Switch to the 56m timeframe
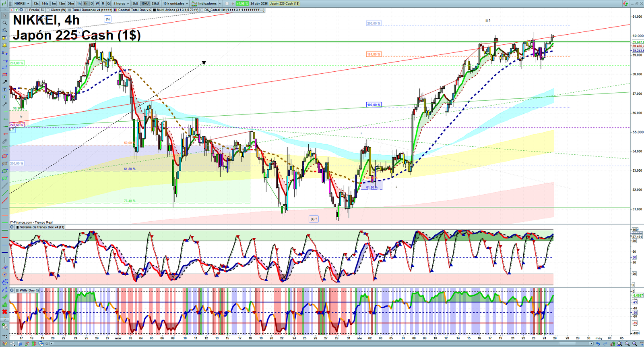Image resolution: width=644 pixels, height=347 pixels. click(71, 4)
